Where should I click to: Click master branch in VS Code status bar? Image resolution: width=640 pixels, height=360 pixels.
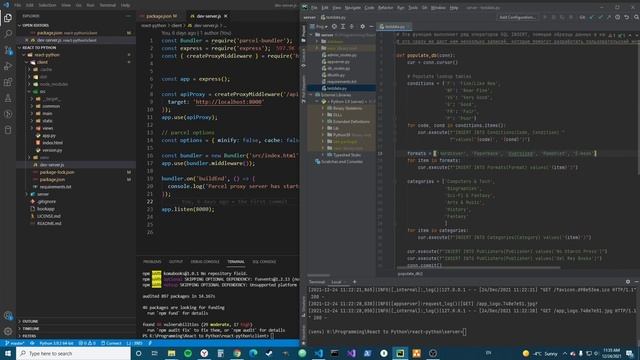pyautogui.click(x=15, y=343)
